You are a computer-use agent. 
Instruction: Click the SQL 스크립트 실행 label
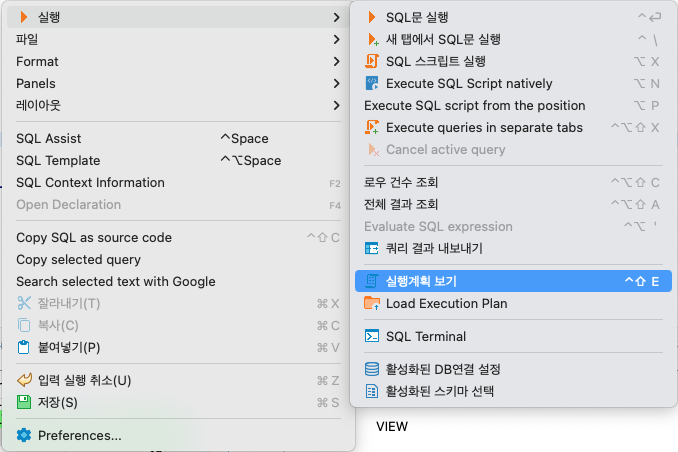pos(435,61)
